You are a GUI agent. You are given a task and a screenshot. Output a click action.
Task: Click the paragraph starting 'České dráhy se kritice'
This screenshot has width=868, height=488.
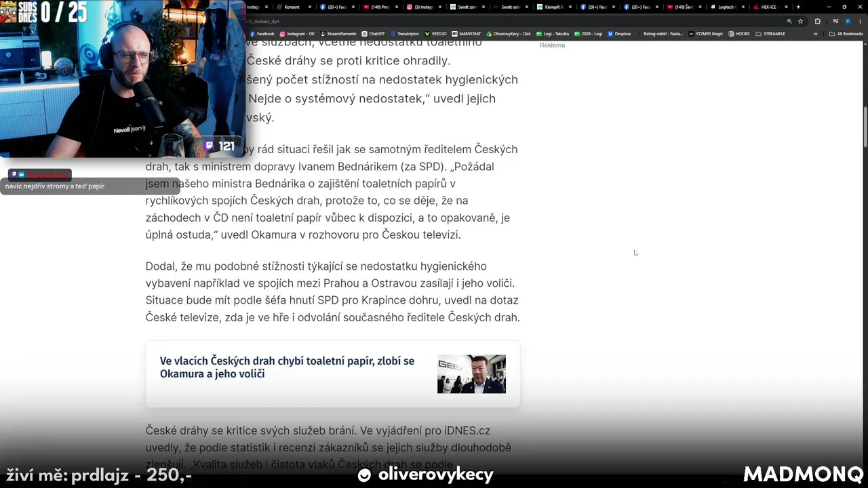click(328, 447)
